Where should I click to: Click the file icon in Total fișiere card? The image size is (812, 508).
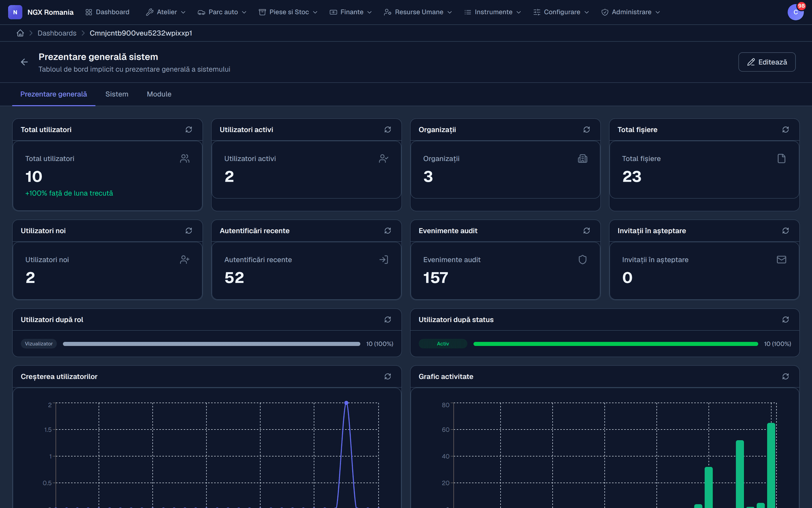(782, 159)
